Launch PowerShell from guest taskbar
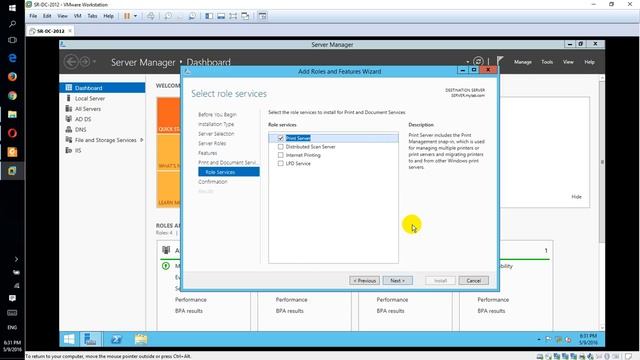 pyautogui.click(x=116, y=339)
